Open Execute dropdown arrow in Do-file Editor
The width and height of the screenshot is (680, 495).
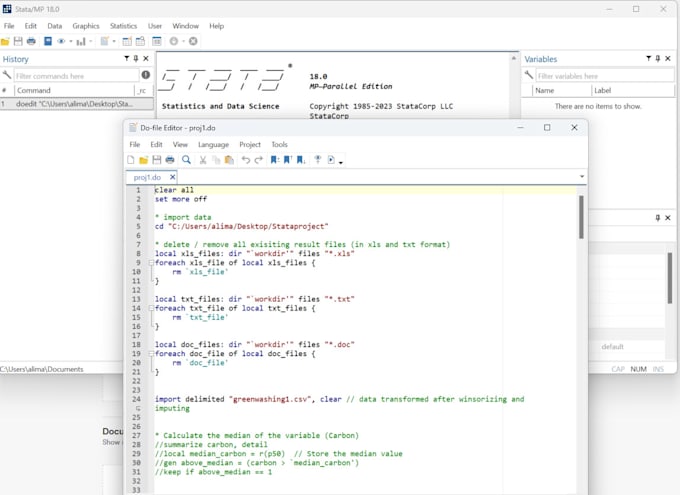tap(340, 162)
